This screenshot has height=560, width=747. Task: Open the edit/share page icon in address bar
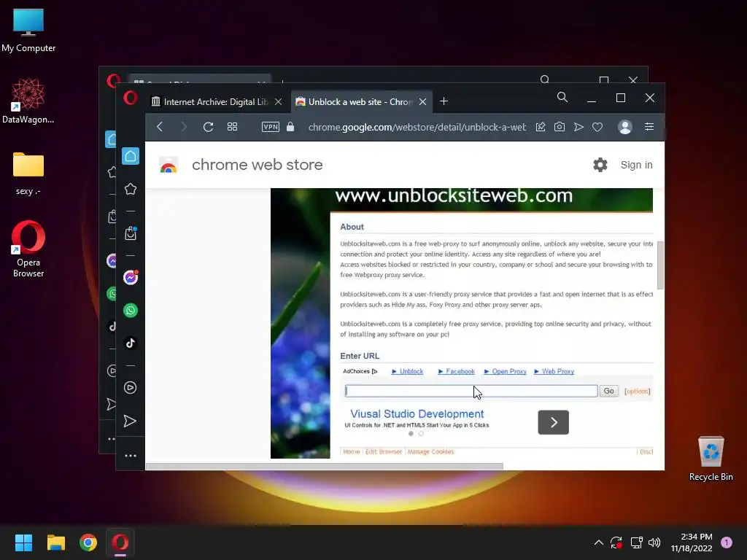541,127
